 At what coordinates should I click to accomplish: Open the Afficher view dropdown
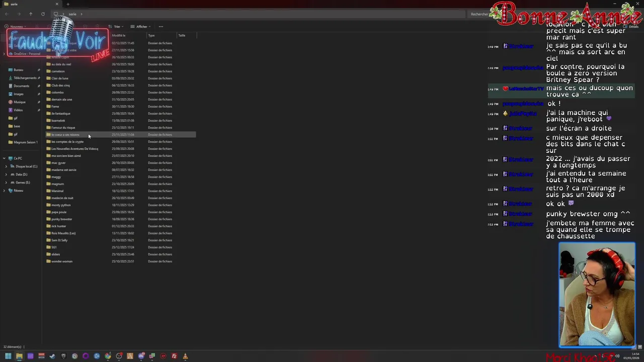[141, 27]
